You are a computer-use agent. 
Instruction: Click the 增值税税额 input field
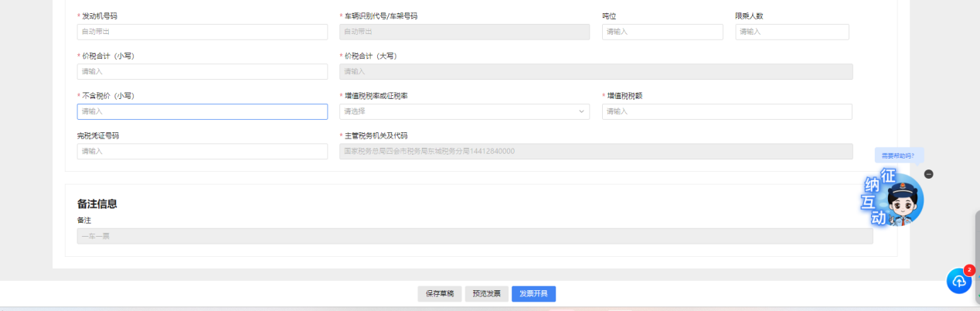point(726,111)
